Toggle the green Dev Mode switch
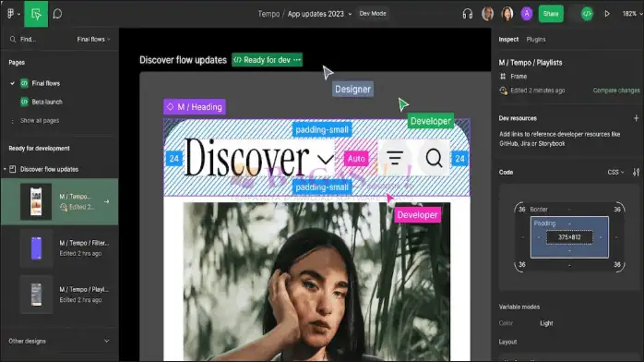644x362 pixels. [x=587, y=14]
